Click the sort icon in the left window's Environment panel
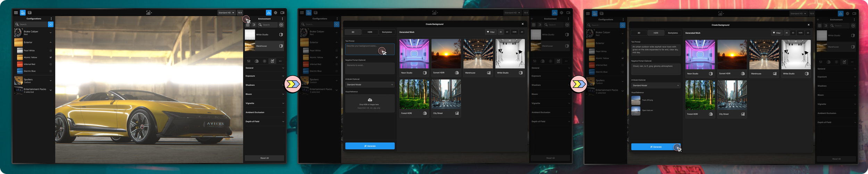Viewport: 868px width, 174px height. point(254,25)
